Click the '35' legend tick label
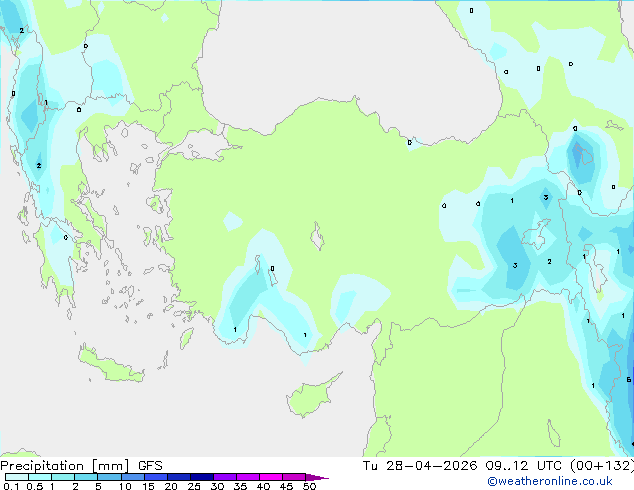The height and width of the screenshot is (490, 634). (240, 486)
